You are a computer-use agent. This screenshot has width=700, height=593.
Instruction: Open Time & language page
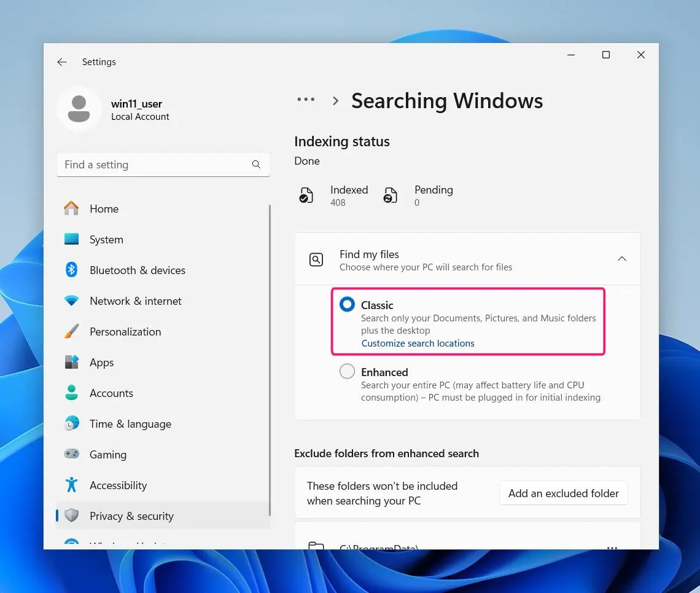pos(163,423)
